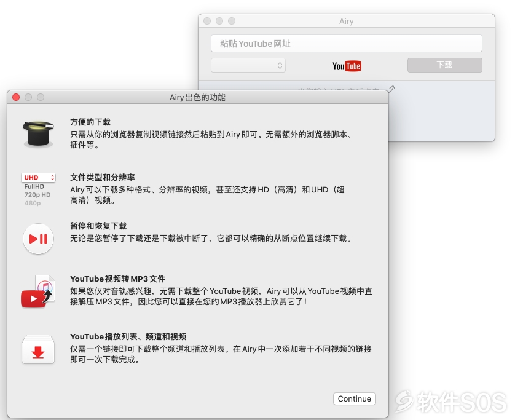Close the Airy出色的功能 window with red button

point(16,97)
